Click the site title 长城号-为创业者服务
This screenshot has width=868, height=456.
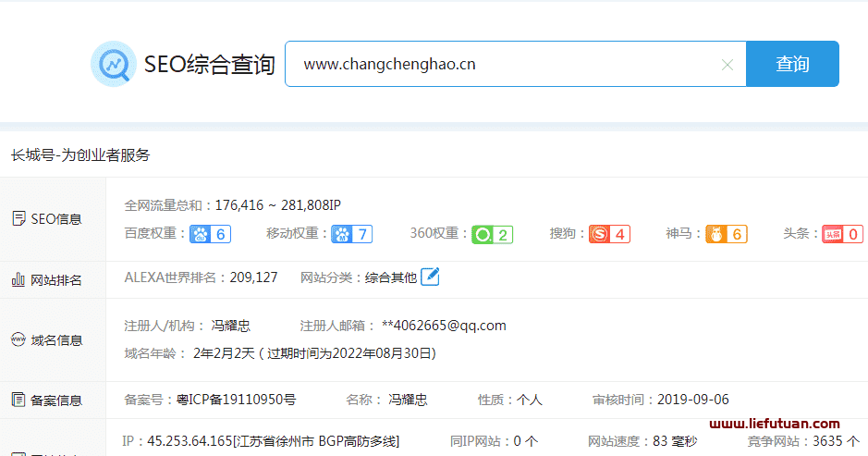pyautogui.click(x=80, y=155)
